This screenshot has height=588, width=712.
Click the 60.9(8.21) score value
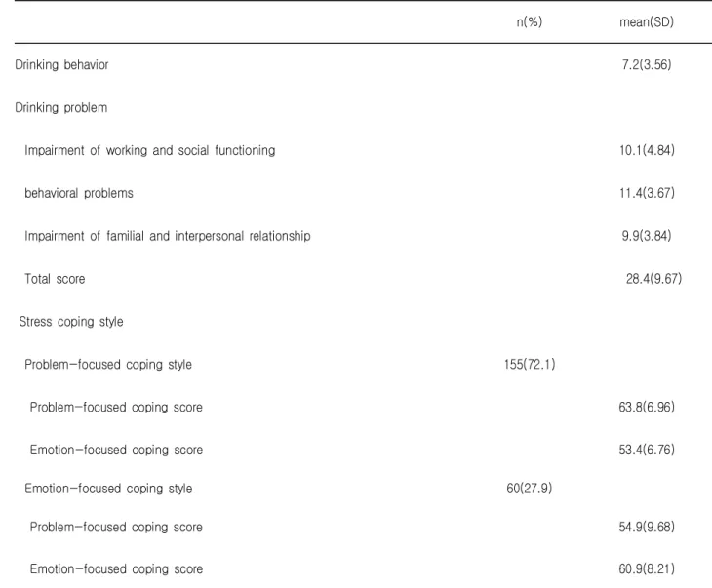(x=647, y=569)
